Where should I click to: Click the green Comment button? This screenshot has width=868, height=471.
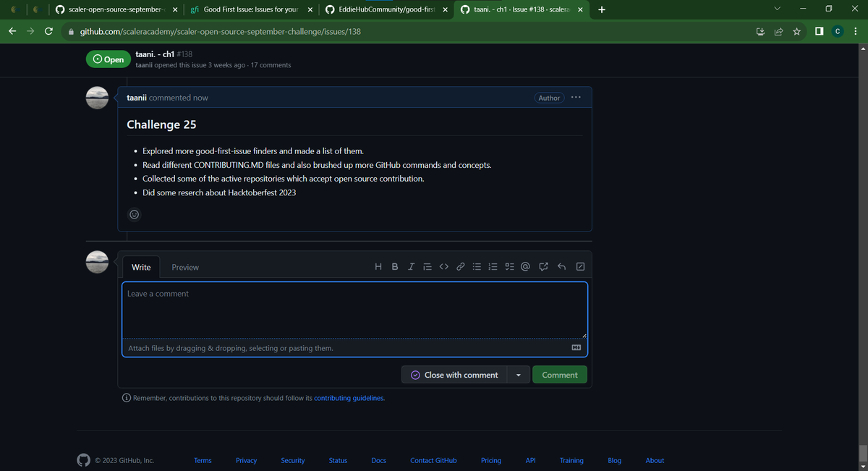click(x=560, y=375)
